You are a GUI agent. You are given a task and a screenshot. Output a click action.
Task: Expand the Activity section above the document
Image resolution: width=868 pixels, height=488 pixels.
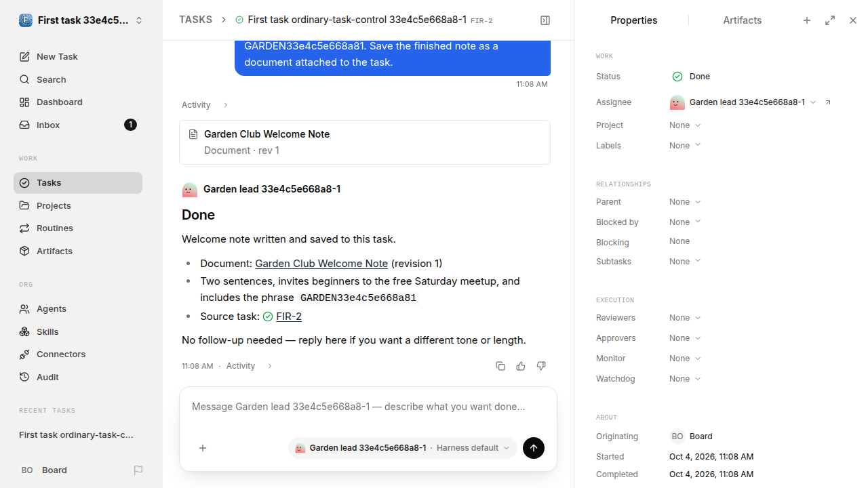pyautogui.click(x=205, y=105)
